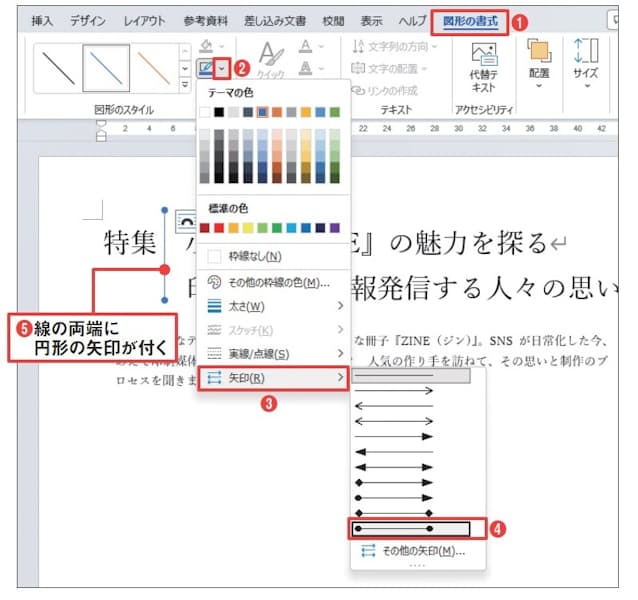Expand the 太さ(W) submenu
The width and height of the screenshot is (638, 600).
click(273, 306)
